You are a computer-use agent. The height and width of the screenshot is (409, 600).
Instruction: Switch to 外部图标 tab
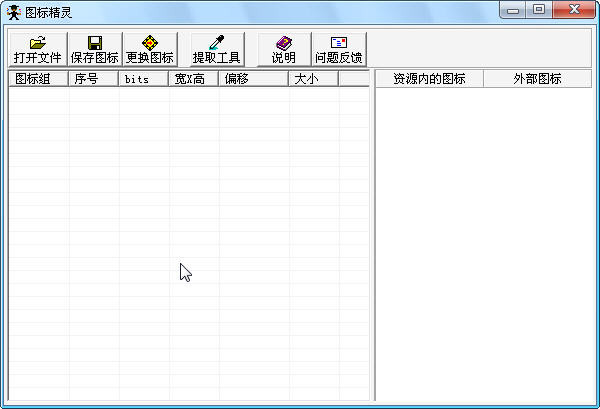click(537, 79)
